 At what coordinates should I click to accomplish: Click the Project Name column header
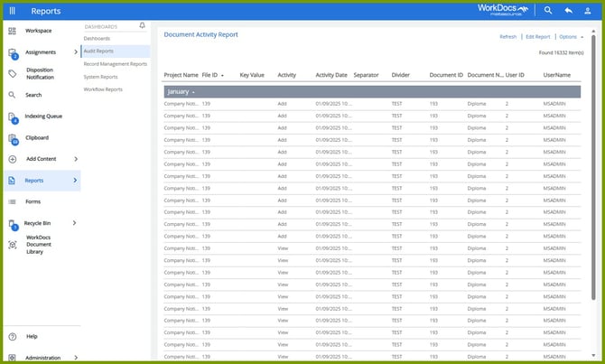[x=181, y=75]
